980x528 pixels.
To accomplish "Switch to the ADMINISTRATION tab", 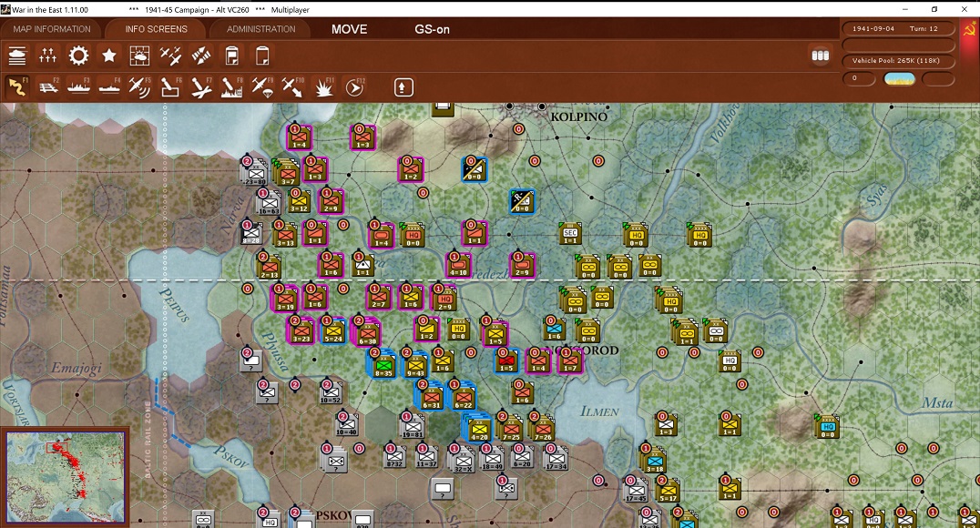I will [261, 29].
